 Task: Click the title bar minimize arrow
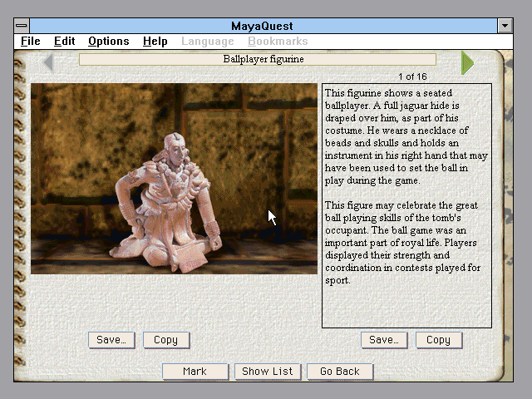(x=505, y=26)
